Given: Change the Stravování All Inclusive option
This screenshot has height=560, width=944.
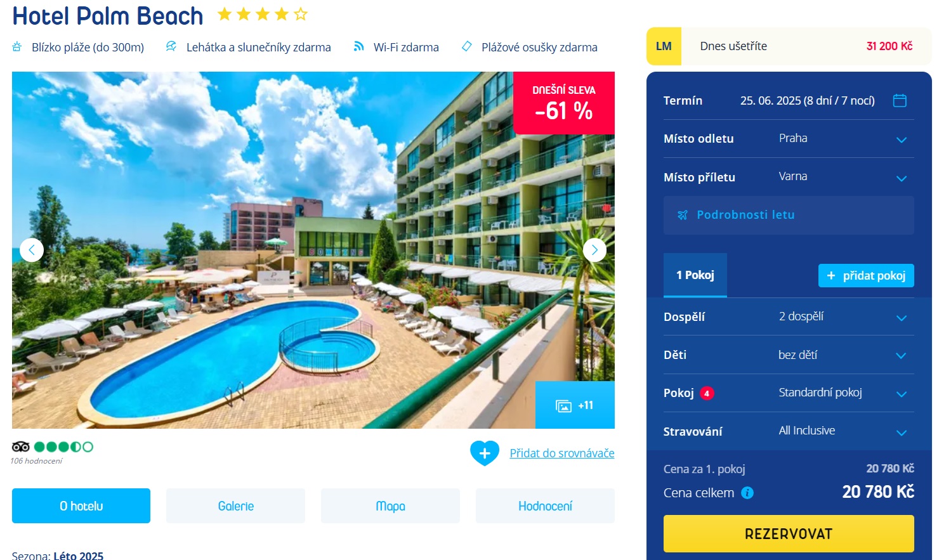Looking at the screenshot, I should [789, 431].
